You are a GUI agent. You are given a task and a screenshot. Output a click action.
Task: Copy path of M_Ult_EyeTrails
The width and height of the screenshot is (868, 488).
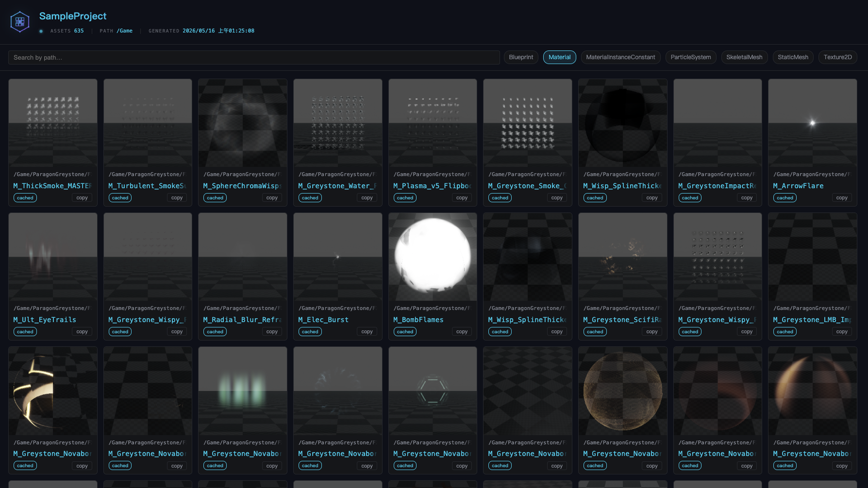[82, 331]
